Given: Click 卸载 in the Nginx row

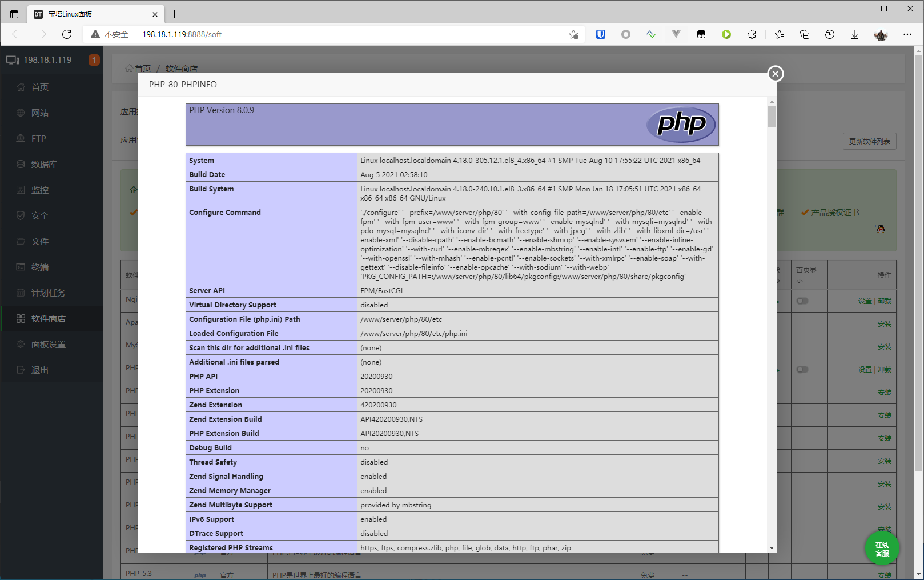Looking at the screenshot, I should [x=885, y=301].
